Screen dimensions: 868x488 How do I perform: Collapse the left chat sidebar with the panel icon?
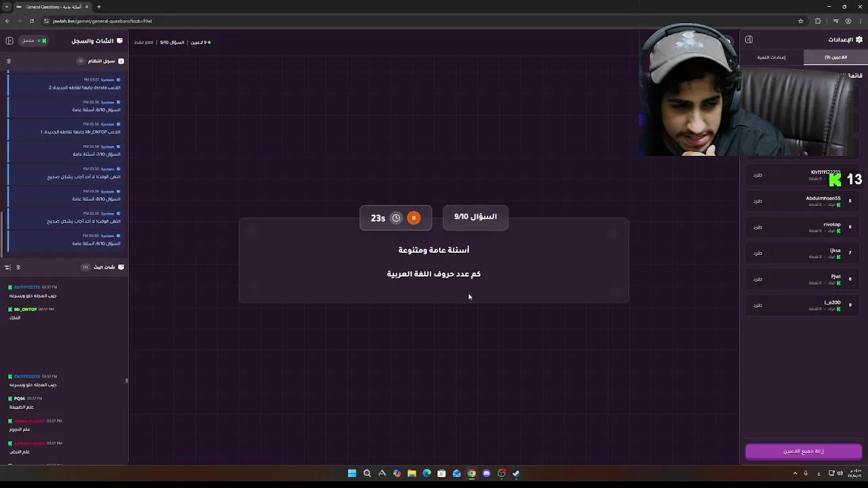[x=9, y=41]
